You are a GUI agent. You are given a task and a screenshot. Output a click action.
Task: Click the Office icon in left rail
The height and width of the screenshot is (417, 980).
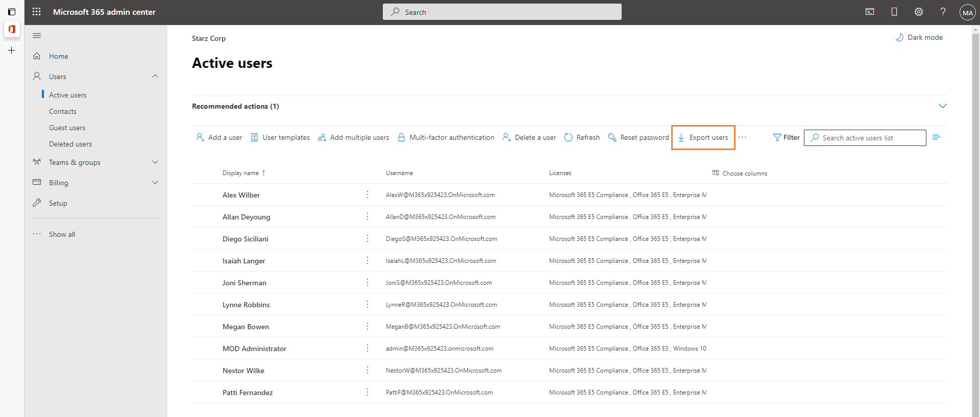[x=12, y=29]
